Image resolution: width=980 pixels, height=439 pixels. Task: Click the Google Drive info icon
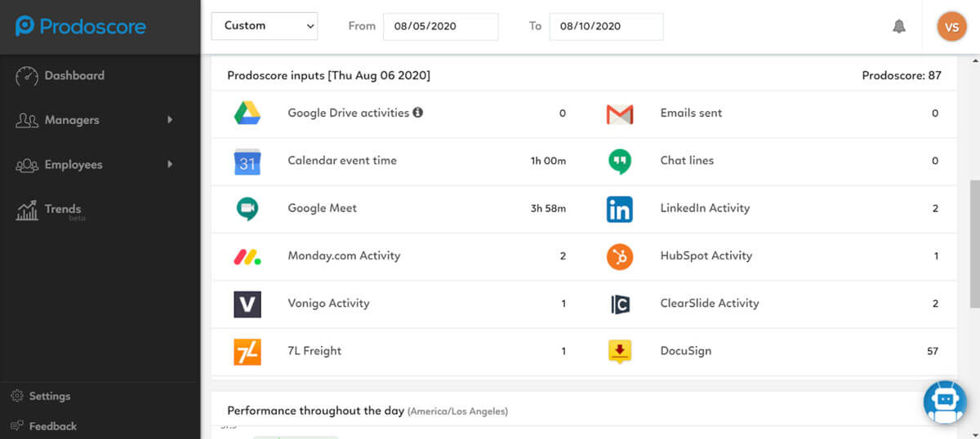(418, 113)
